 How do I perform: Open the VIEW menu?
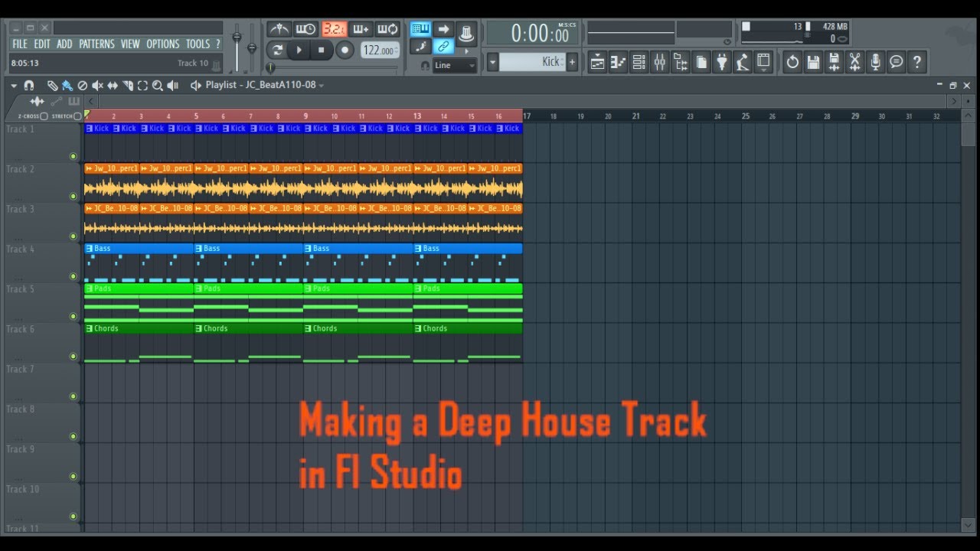tap(130, 44)
